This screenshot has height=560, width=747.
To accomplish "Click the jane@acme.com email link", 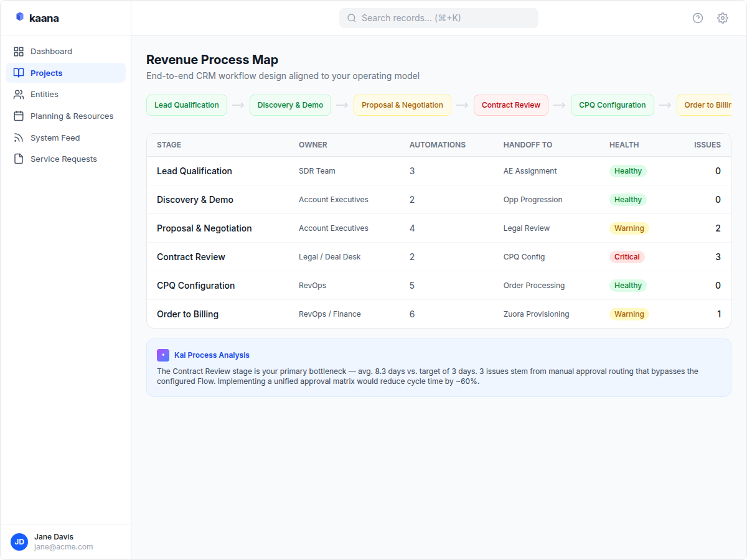I will click(x=64, y=547).
